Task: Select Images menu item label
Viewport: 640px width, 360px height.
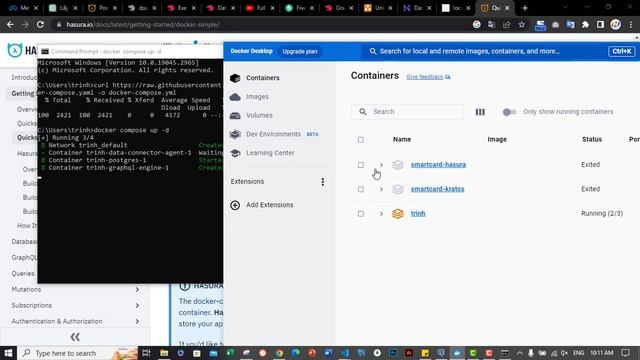Action: click(257, 97)
